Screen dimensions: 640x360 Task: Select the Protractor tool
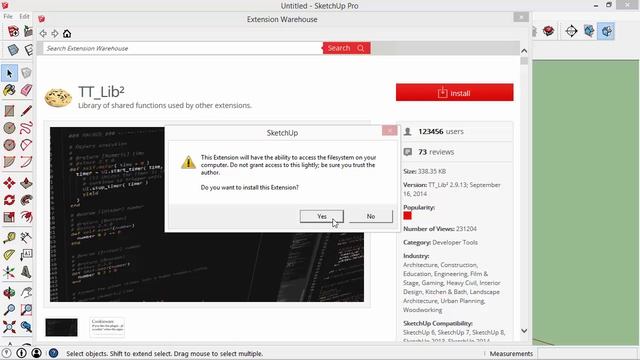coord(9,255)
